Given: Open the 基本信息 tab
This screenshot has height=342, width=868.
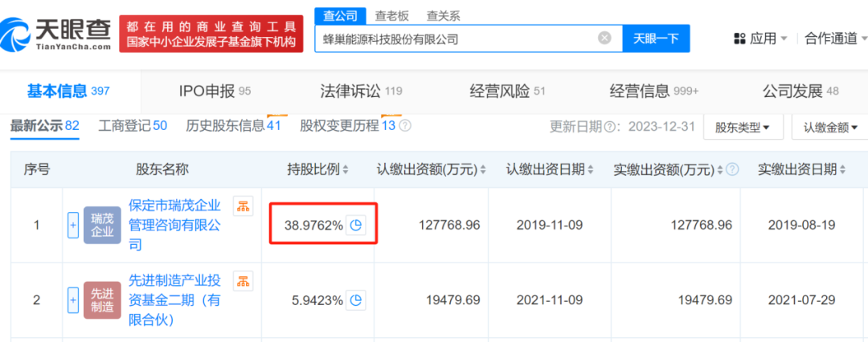Looking at the screenshot, I should [x=68, y=92].
